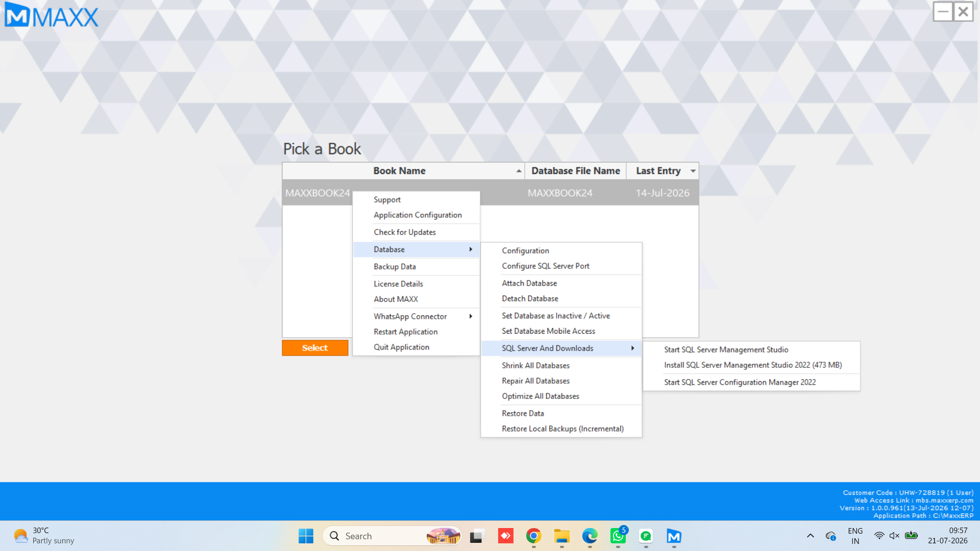Open Wi-Fi network settings
Image resolution: width=980 pixels, height=551 pixels.
[879, 536]
